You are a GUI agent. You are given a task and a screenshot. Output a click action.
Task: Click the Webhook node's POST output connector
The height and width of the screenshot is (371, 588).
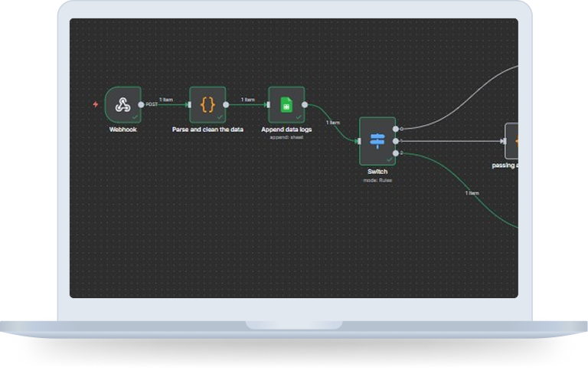pyautogui.click(x=141, y=105)
